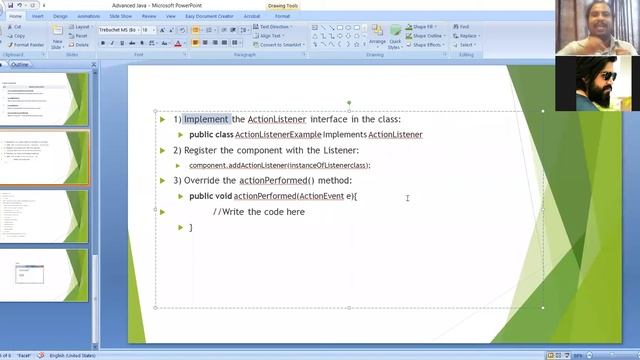Pick the straight line shape
Viewport: 640px width, 360px height.
pos(323,27)
